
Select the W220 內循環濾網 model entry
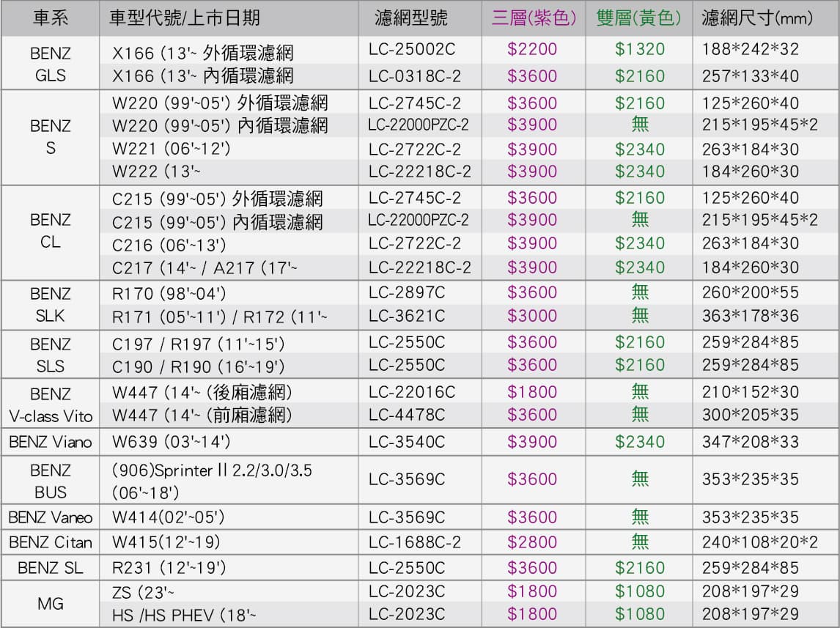point(220,125)
